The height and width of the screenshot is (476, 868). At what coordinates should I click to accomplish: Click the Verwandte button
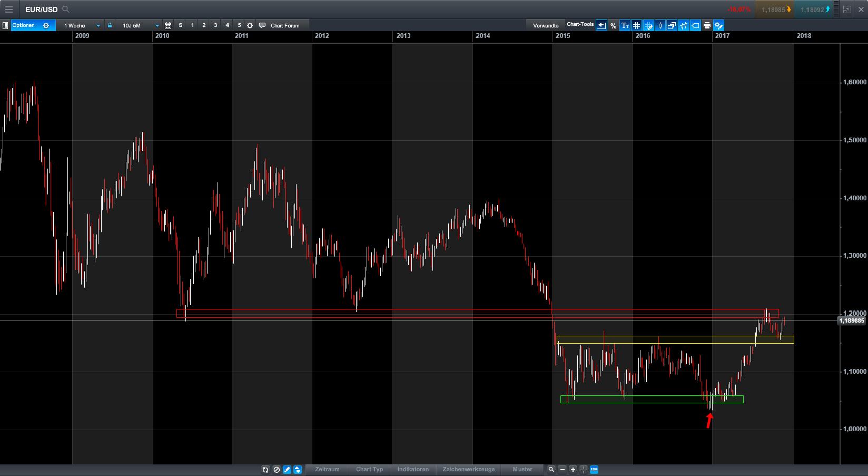click(x=546, y=25)
